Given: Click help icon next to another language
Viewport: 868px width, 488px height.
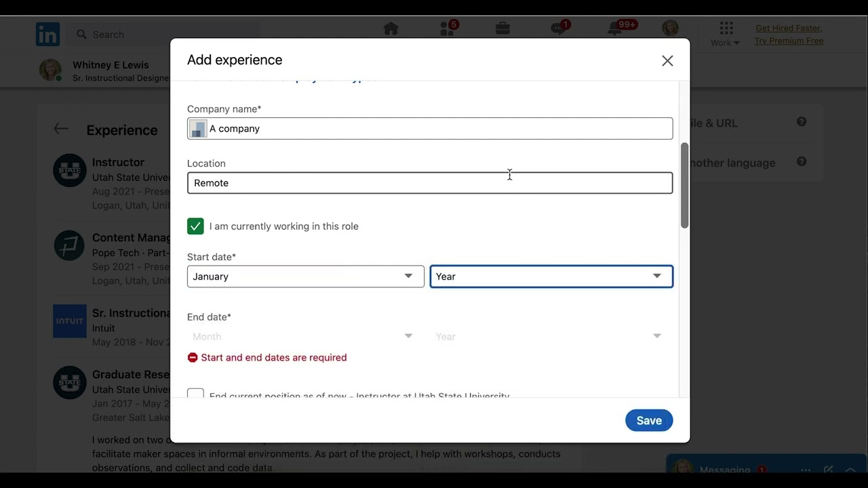Looking at the screenshot, I should pyautogui.click(x=802, y=161).
